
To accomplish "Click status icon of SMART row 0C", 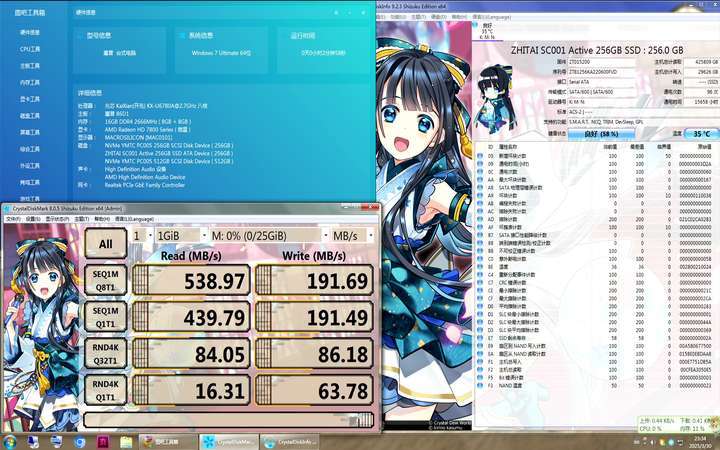I will [480, 172].
